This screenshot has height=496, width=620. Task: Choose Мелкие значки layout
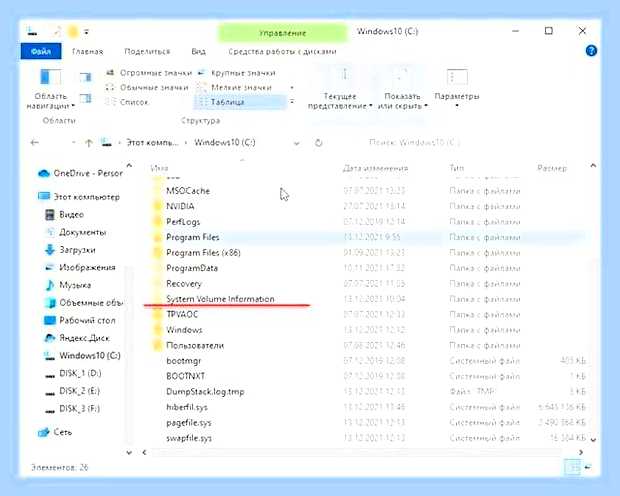pyautogui.click(x=235, y=87)
